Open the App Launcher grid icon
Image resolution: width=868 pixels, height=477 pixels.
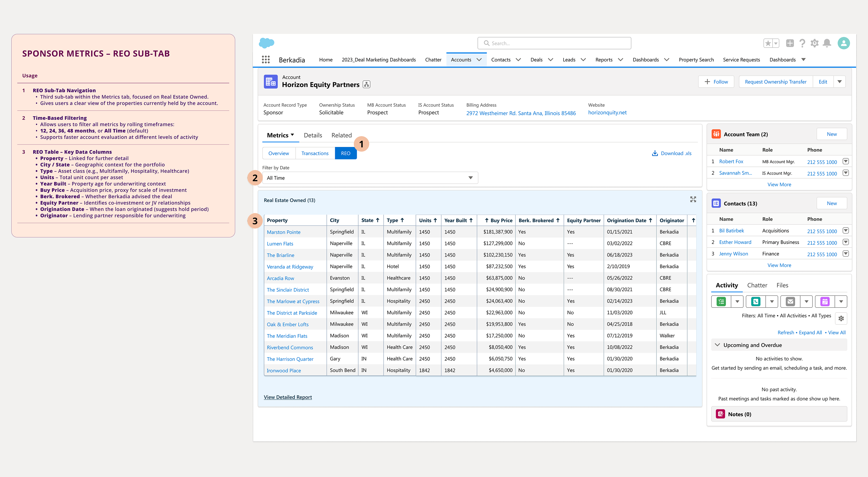click(x=266, y=60)
